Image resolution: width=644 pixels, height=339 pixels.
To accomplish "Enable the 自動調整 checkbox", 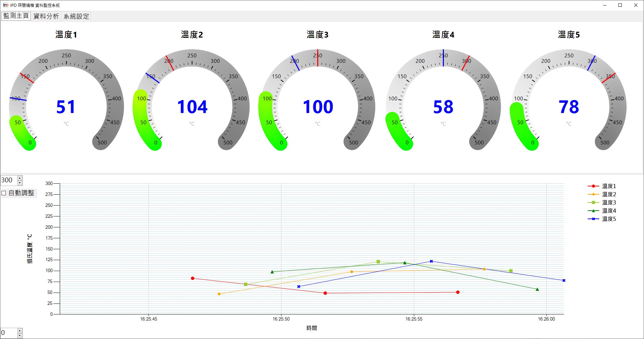I will (4, 193).
